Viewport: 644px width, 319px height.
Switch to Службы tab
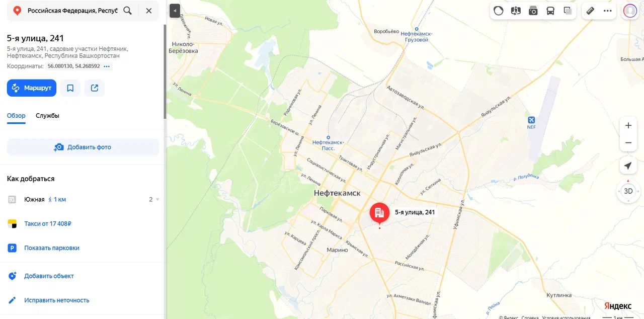pos(47,116)
